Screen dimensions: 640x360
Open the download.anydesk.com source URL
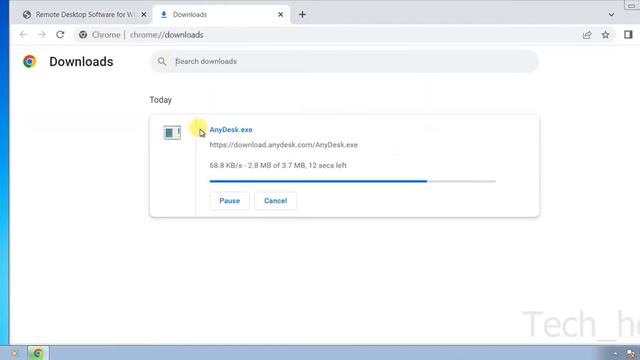[x=283, y=144]
